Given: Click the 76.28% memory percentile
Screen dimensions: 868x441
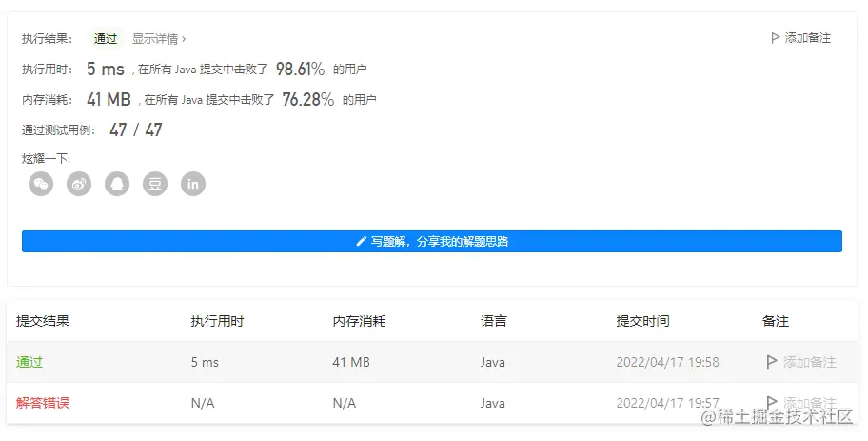Looking at the screenshot, I should 307,99.
